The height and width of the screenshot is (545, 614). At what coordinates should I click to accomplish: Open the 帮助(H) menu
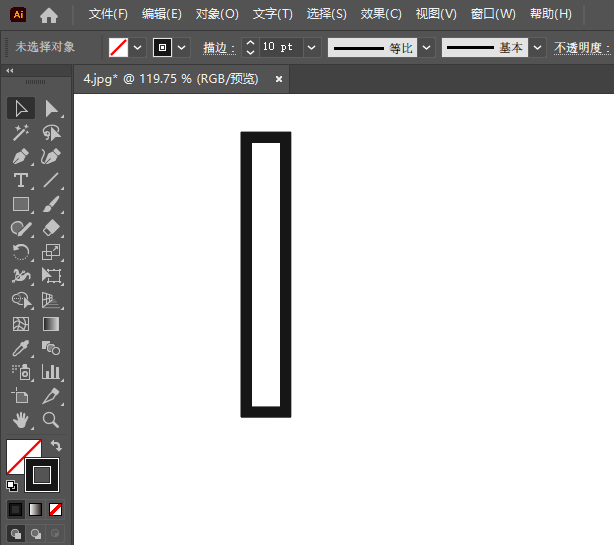pyautogui.click(x=551, y=14)
